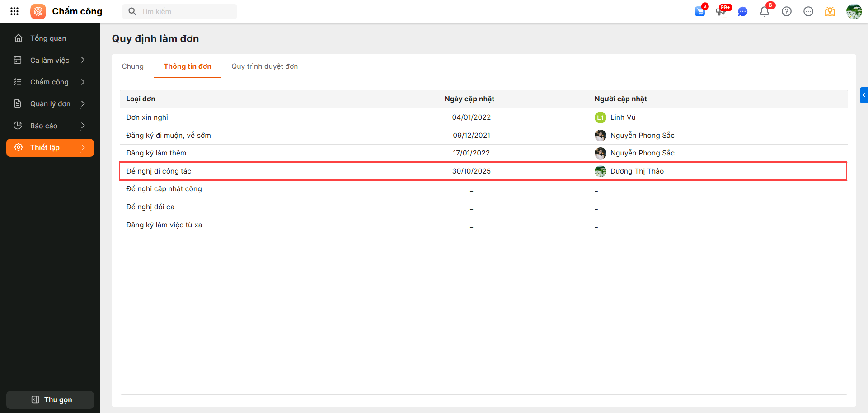This screenshot has height=413, width=868.
Task: Switch to Quy trình duyệt đơn tab
Action: pos(264,66)
